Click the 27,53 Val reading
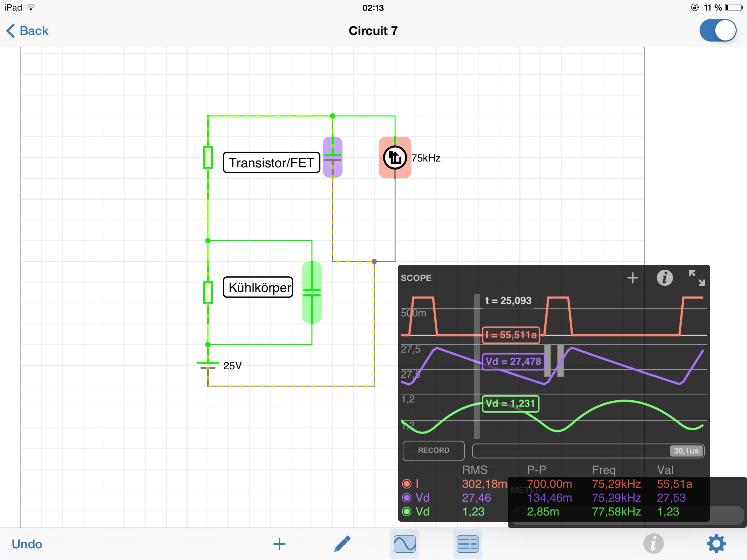The image size is (747, 560). tap(671, 498)
